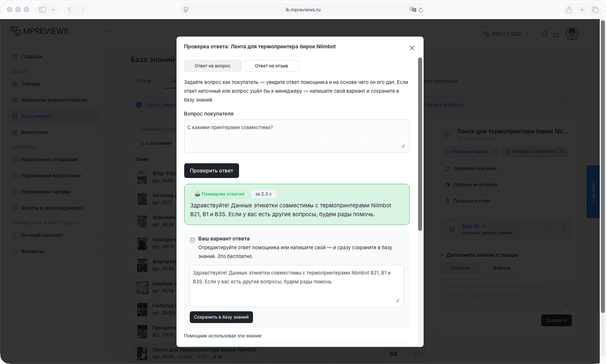The height and width of the screenshot is (364, 606).
Task: Click the user avatar in the header
Action: tap(572, 34)
